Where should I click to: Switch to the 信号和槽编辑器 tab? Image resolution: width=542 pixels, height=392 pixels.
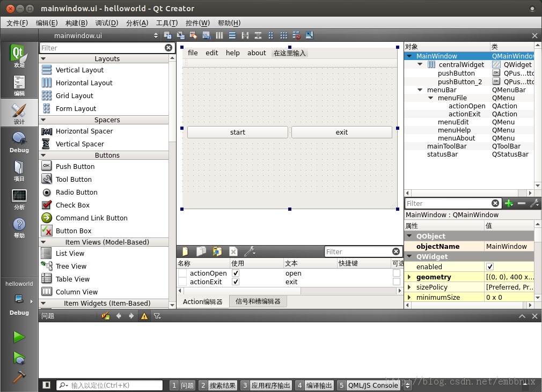tap(258, 301)
